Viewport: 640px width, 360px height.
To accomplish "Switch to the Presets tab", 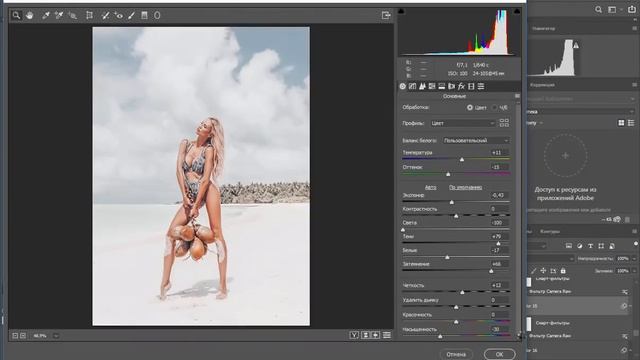I will pyautogui.click(x=481, y=86).
